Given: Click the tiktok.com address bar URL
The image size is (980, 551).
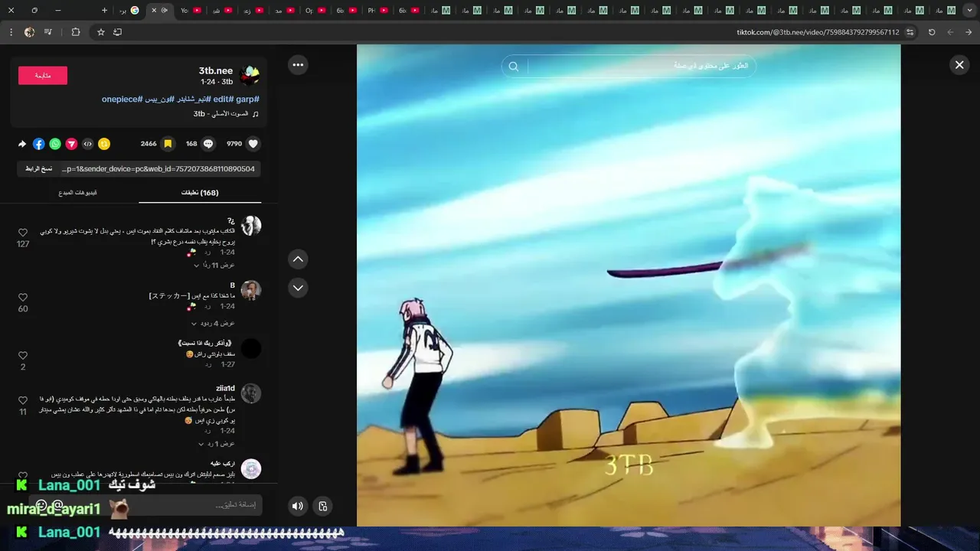Looking at the screenshot, I should pos(818,32).
